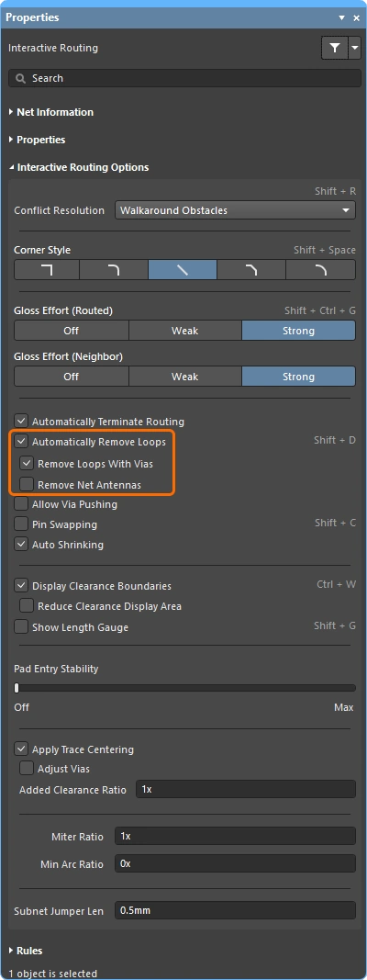Screen dimensions: 367x980
Task: Select the 90 degree corner style
Action: 47,270
